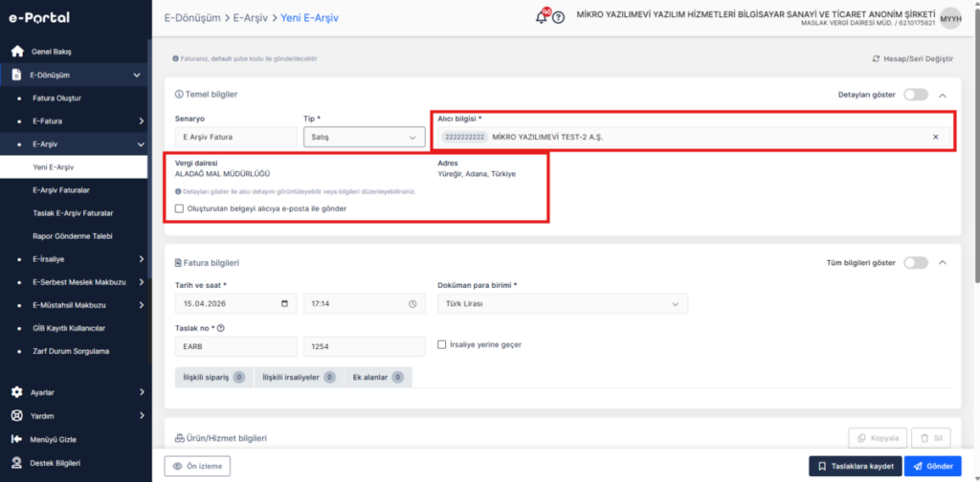Collapse the Fatura bilgileri section chevron
The image size is (980, 482).
pos(943,263)
